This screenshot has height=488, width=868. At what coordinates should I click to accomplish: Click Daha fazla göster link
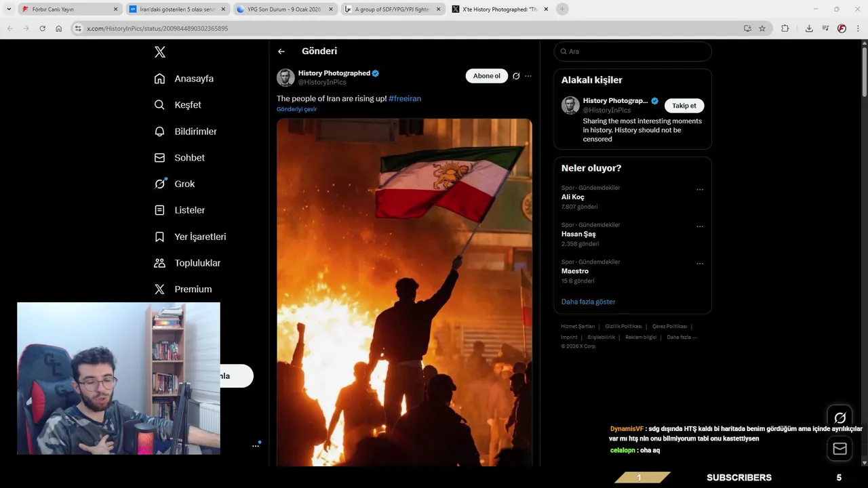pos(588,302)
